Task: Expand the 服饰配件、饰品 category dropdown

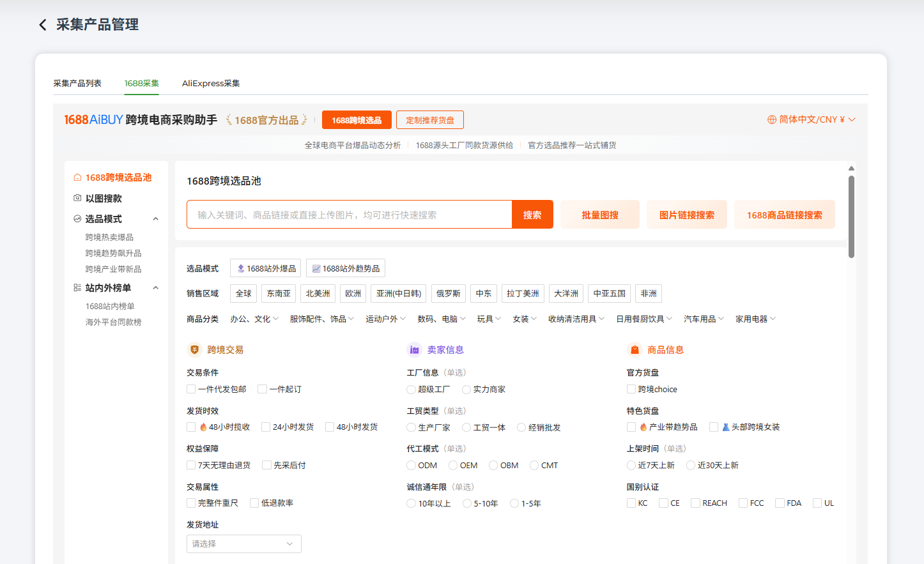Action: coord(322,319)
